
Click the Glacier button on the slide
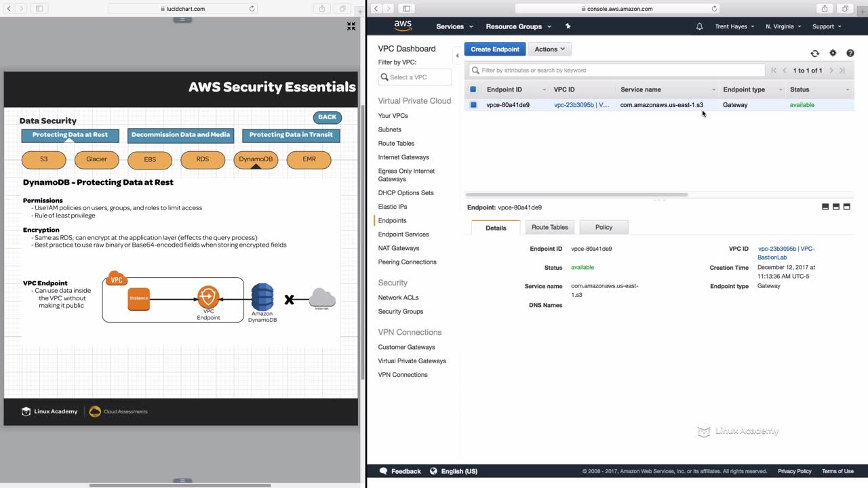pos(97,159)
